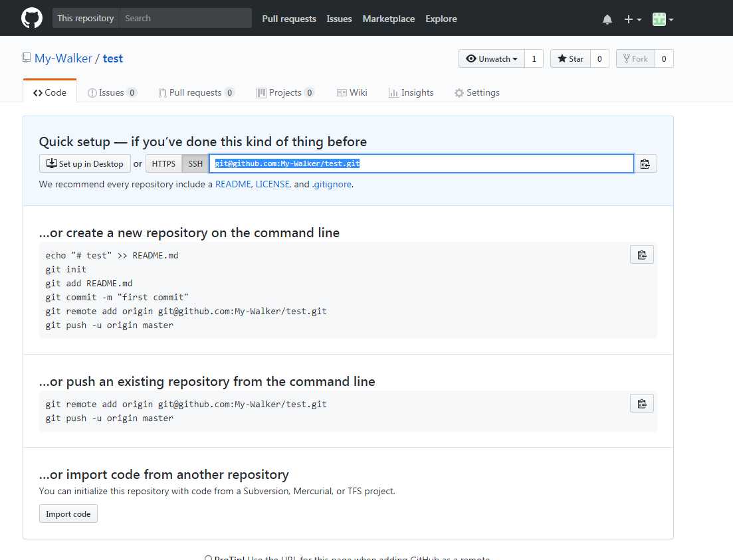This screenshot has height=560, width=733.
Task: Open the Code tab
Action: point(50,92)
